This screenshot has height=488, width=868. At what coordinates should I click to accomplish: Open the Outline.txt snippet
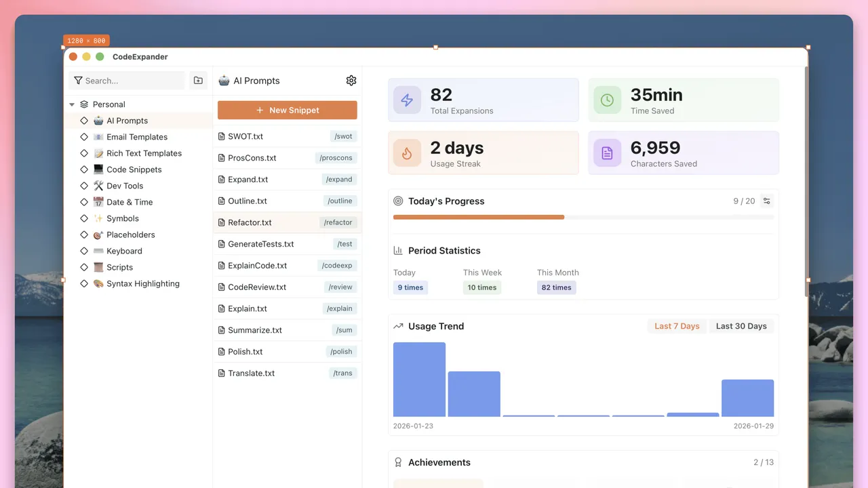pos(288,201)
